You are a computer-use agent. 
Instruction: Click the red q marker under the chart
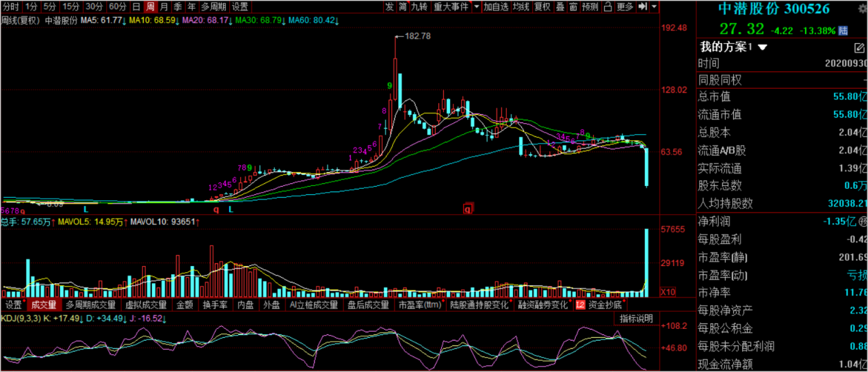[469, 209]
